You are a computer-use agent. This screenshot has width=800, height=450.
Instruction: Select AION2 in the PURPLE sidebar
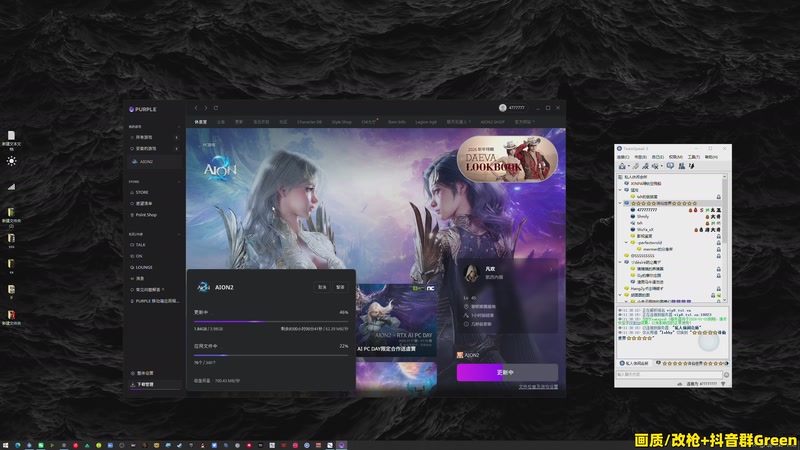[154, 162]
